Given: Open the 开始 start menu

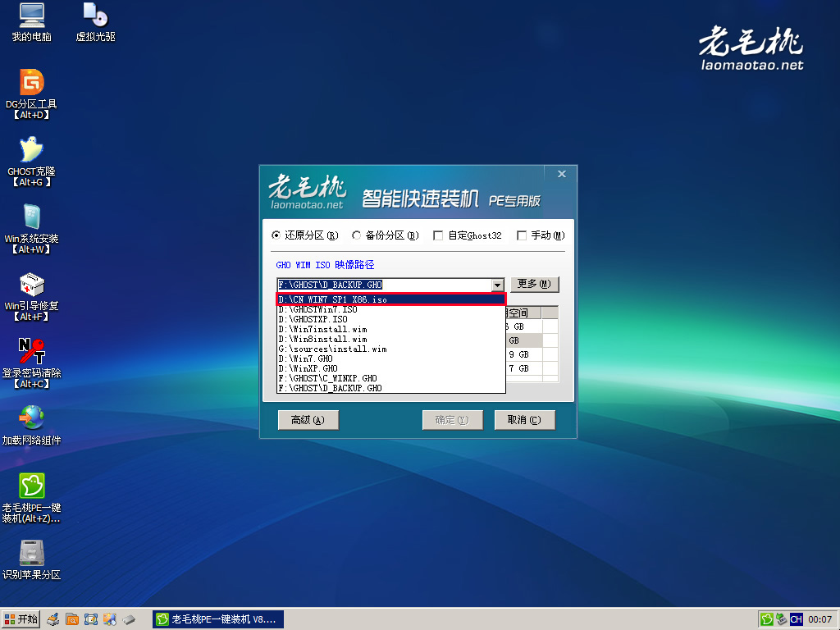Looking at the screenshot, I should point(21,619).
